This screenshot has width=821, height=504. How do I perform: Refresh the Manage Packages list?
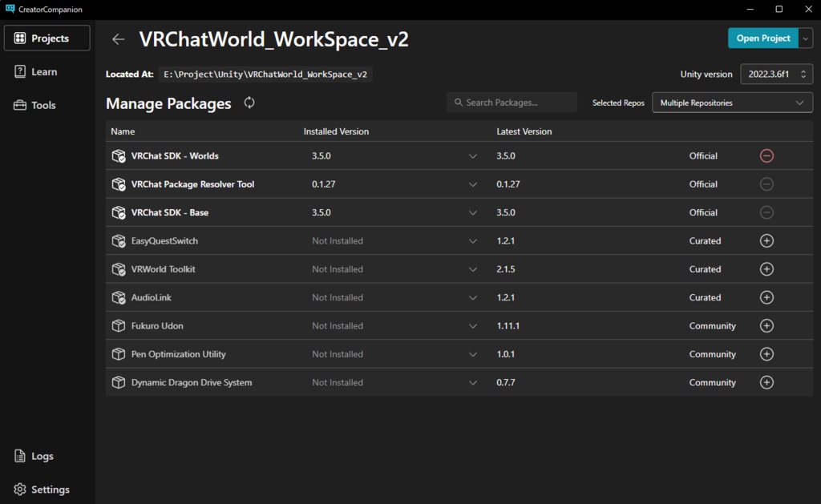coord(249,103)
